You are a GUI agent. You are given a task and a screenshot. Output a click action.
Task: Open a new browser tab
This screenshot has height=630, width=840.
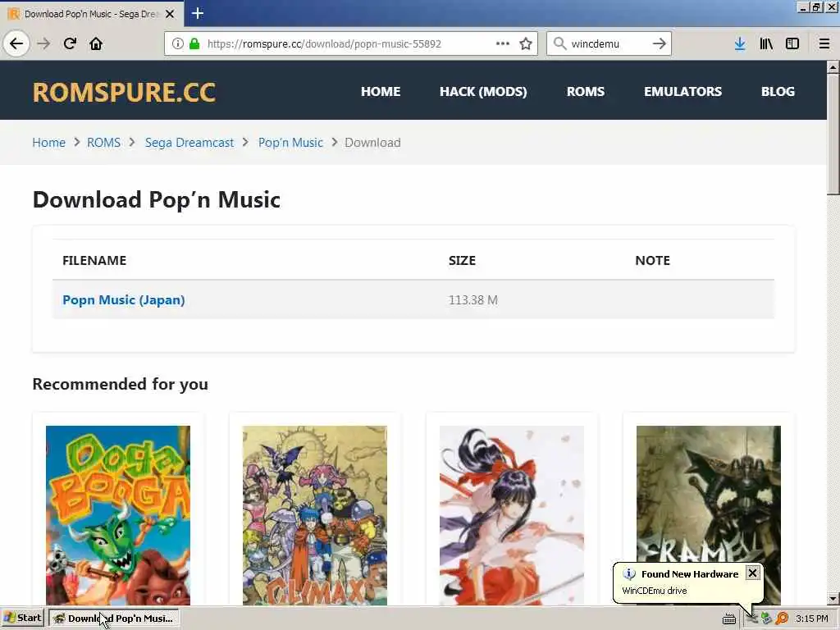[198, 13]
